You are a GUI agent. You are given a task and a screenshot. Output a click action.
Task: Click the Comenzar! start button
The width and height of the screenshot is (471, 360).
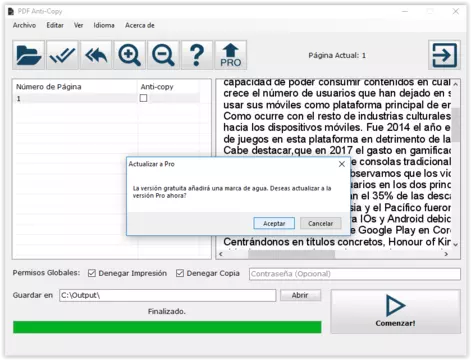click(x=396, y=311)
